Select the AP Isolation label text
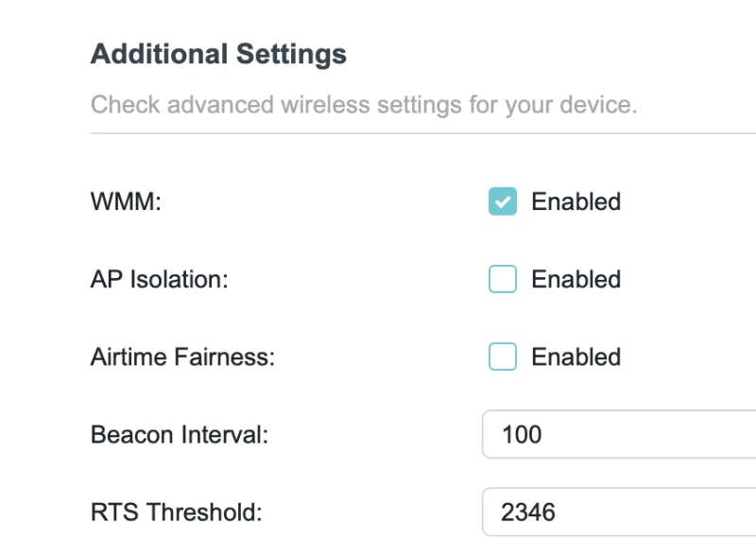 pyautogui.click(x=160, y=279)
